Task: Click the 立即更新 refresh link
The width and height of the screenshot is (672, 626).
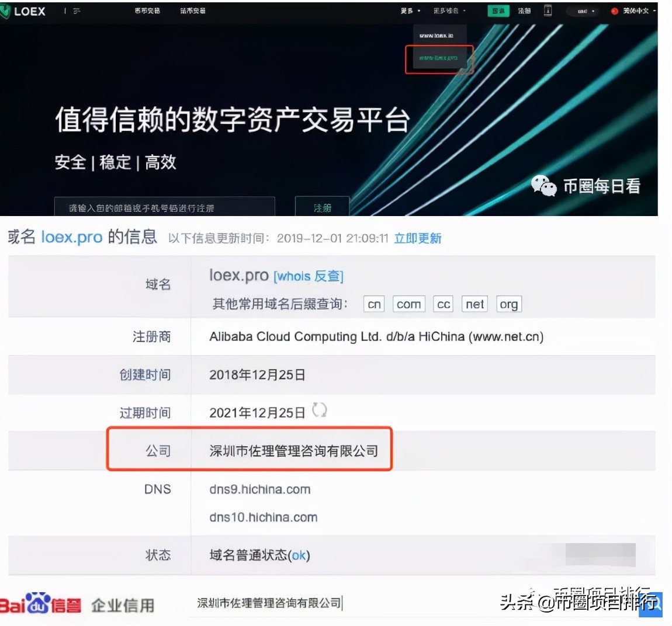Action: [x=418, y=238]
